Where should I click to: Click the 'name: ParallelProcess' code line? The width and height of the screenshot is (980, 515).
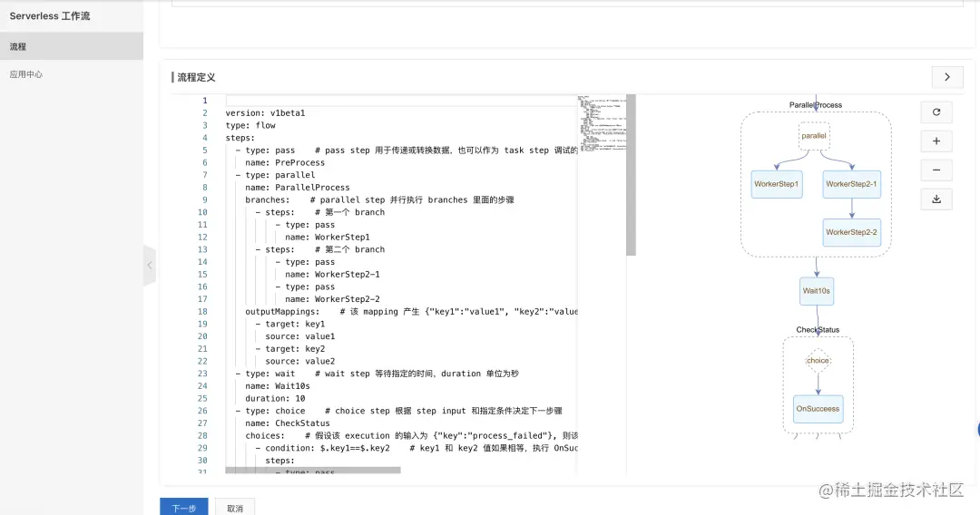298,188
